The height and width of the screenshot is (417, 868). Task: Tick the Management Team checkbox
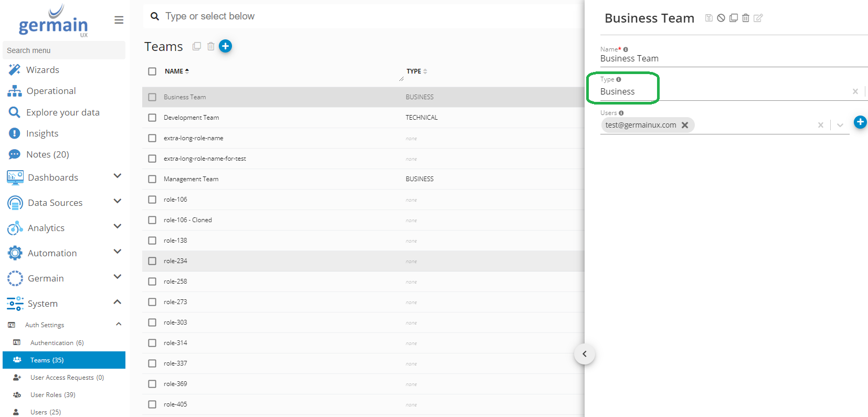[x=152, y=179]
